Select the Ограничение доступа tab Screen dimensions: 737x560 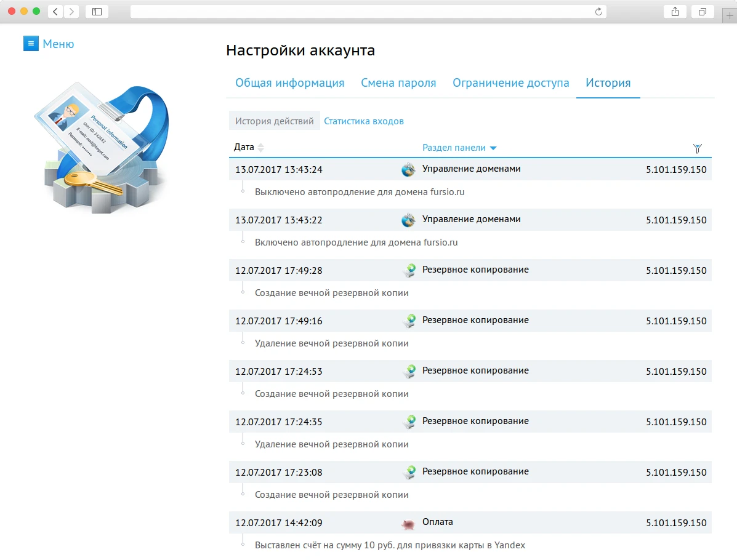tap(510, 83)
